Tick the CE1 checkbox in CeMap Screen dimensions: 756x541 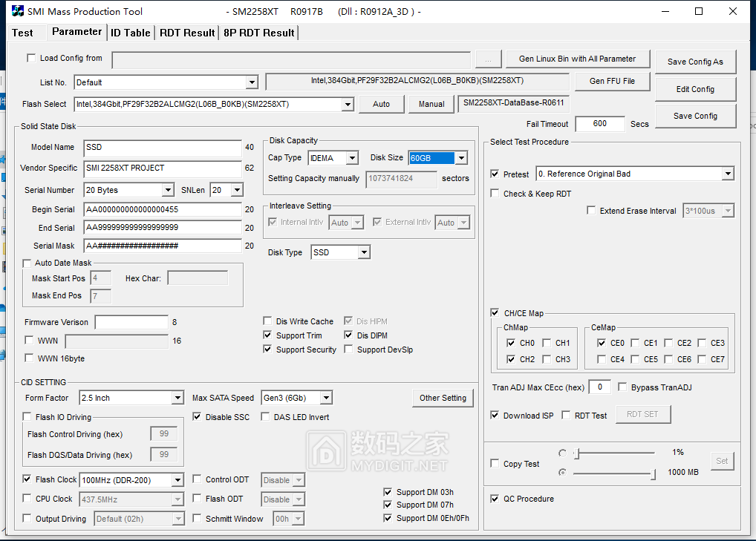636,343
